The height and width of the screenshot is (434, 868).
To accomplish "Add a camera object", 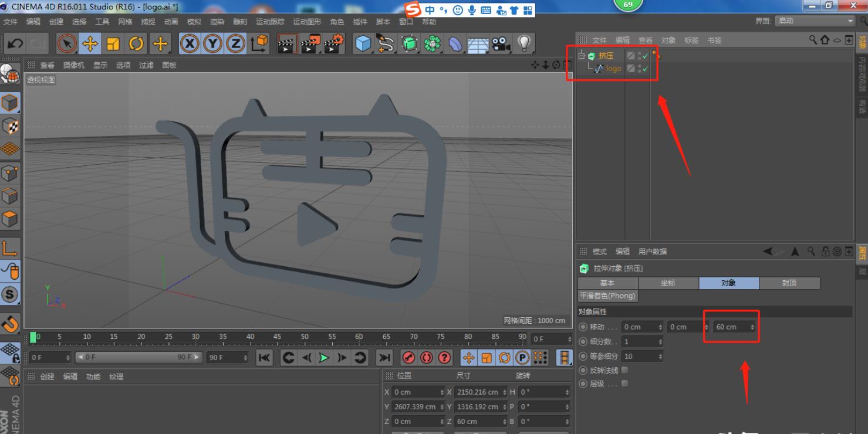I will [x=501, y=43].
